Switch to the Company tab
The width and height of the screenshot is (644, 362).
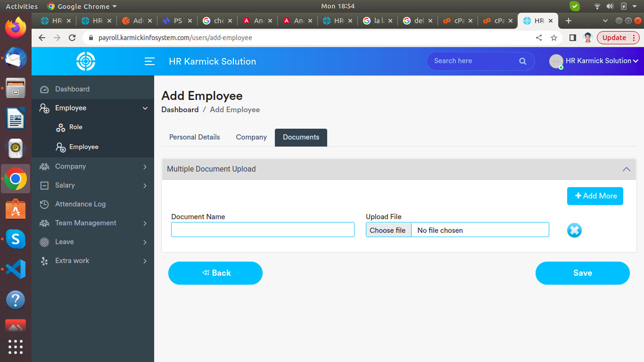251,137
